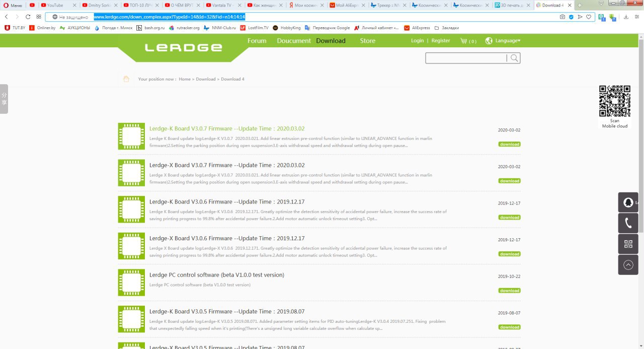Viewport: 644px width, 349px height.
Task: Open the QQ chat floating icon
Action: coord(628,202)
